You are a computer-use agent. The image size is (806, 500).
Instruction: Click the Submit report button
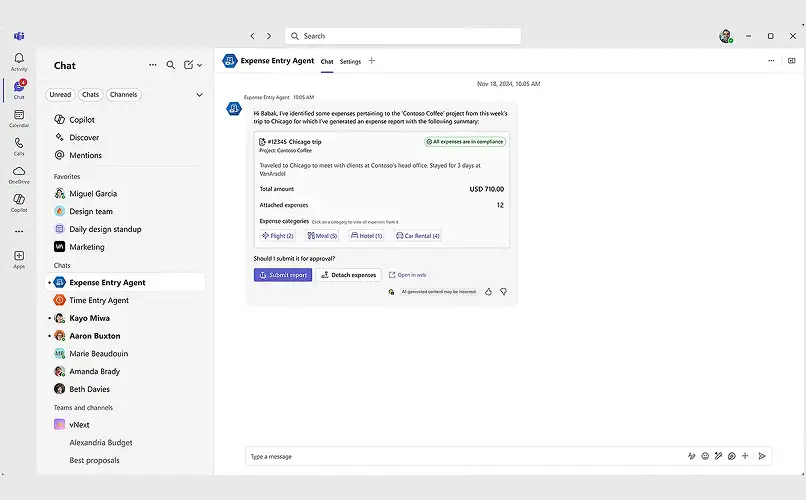point(283,275)
